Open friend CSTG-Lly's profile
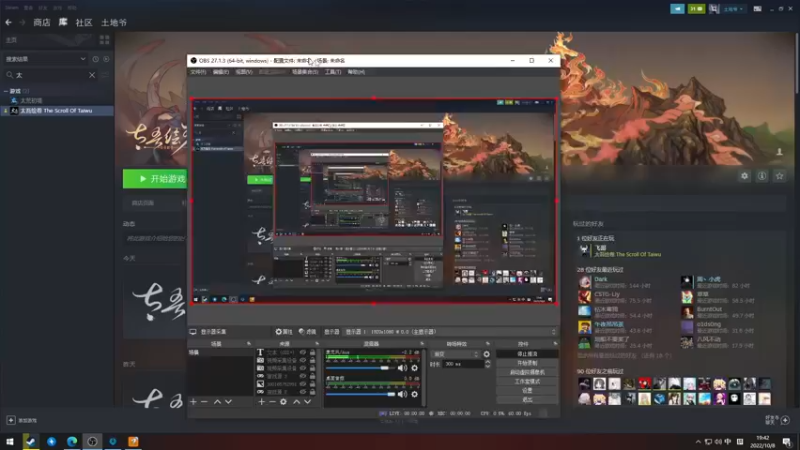Screen dimensions: 800x450 click(607, 294)
